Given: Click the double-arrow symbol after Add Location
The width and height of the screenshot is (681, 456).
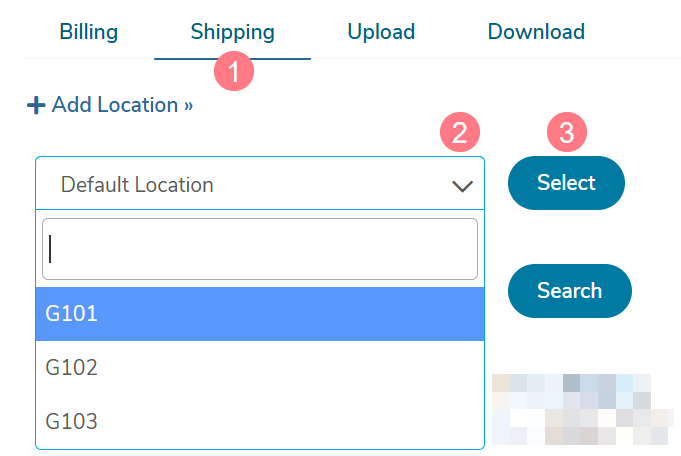Looking at the screenshot, I should click(x=188, y=106).
